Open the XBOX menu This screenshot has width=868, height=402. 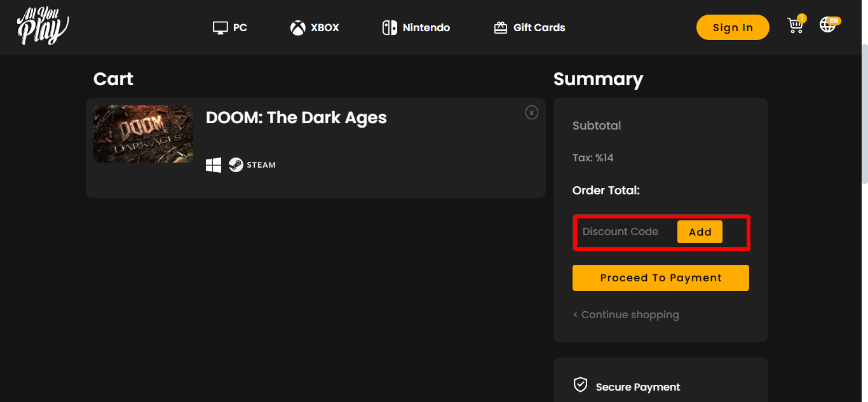[x=315, y=28]
